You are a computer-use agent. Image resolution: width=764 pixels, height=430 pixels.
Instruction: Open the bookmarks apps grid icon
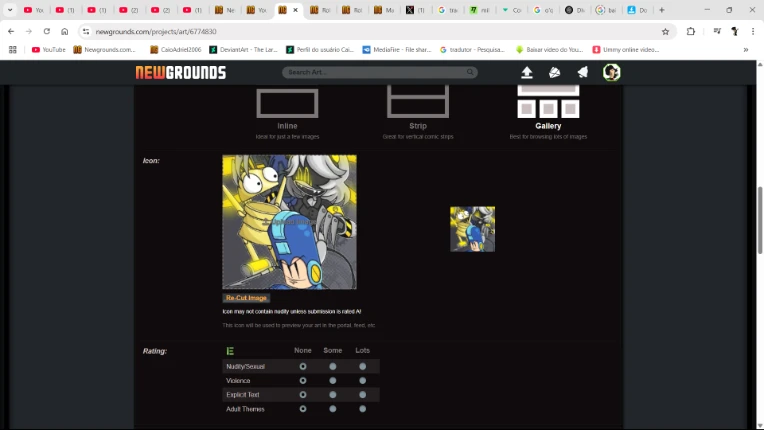click(x=13, y=50)
